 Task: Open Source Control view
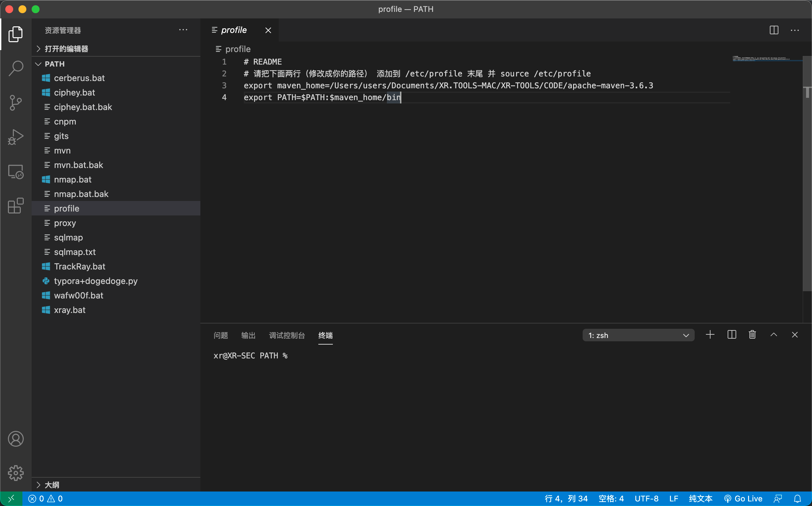pyautogui.click(x=15, y=103)
